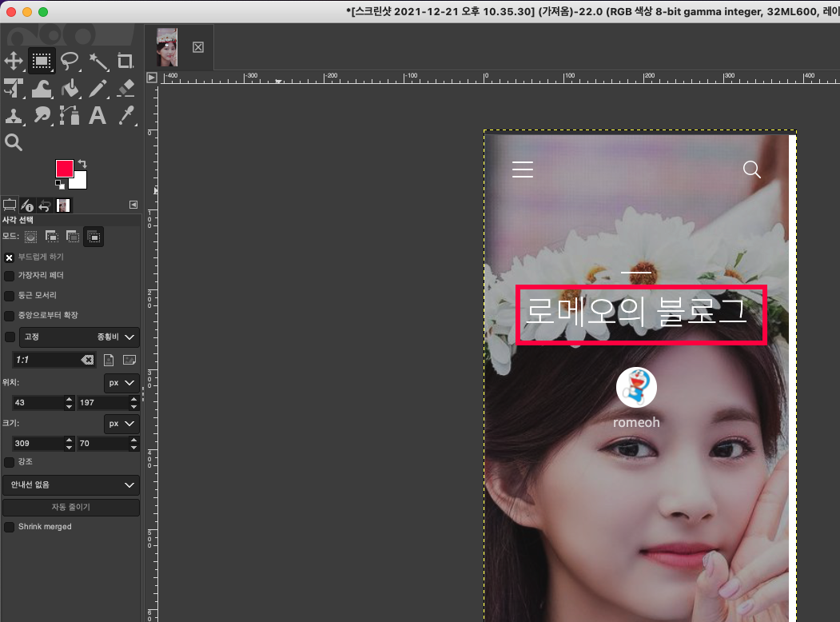The height and width of the screenshot is (622, 840).
Task: Select the image thumbnail tab at top
Action: tap(166, 47)
